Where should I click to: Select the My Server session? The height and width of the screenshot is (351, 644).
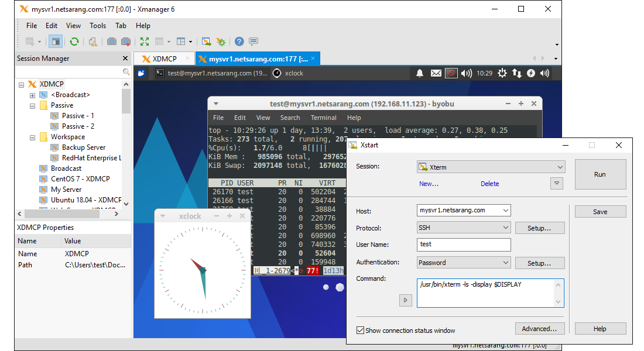[x=61, y=190]
